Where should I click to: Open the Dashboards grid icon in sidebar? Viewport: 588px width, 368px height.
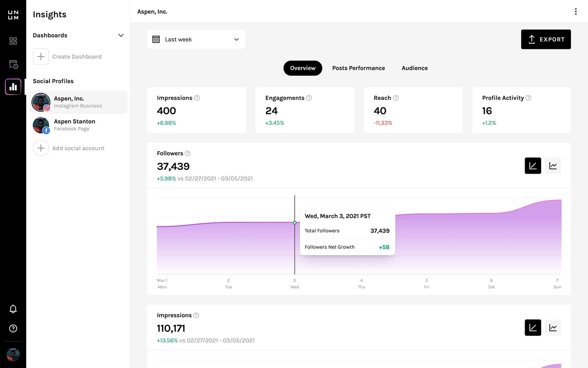click(13, 41)
